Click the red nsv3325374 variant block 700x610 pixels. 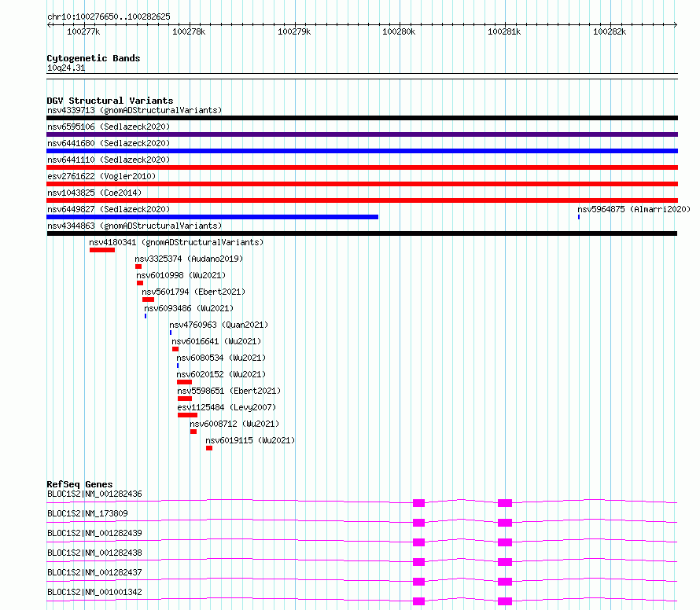click(138, 266)
